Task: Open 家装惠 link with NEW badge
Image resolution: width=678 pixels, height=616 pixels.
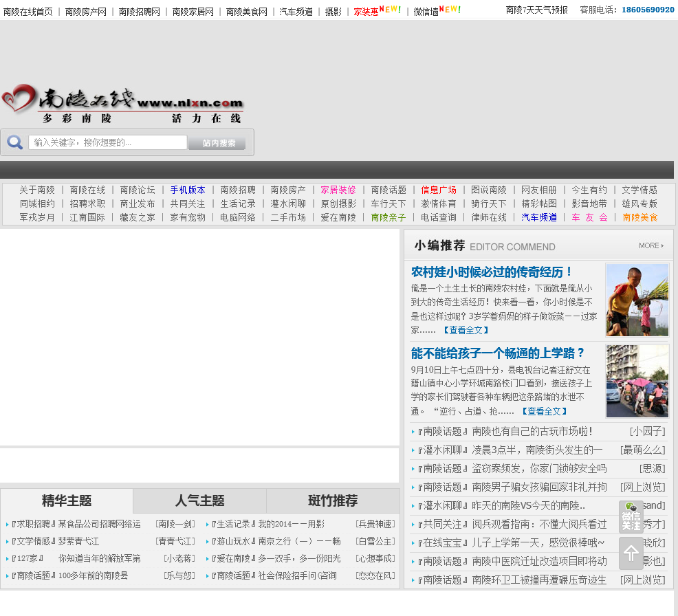Action: pyautogui.click(x=366, y=12)
